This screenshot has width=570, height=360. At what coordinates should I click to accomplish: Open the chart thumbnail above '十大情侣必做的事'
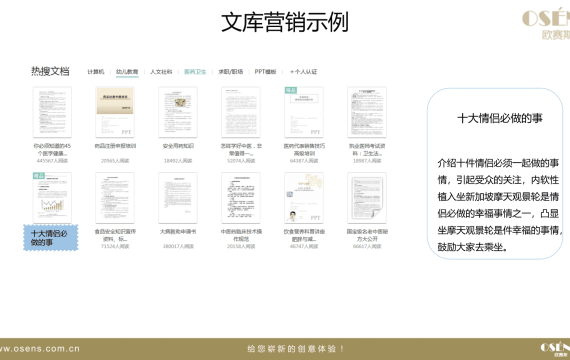(52, 197)
